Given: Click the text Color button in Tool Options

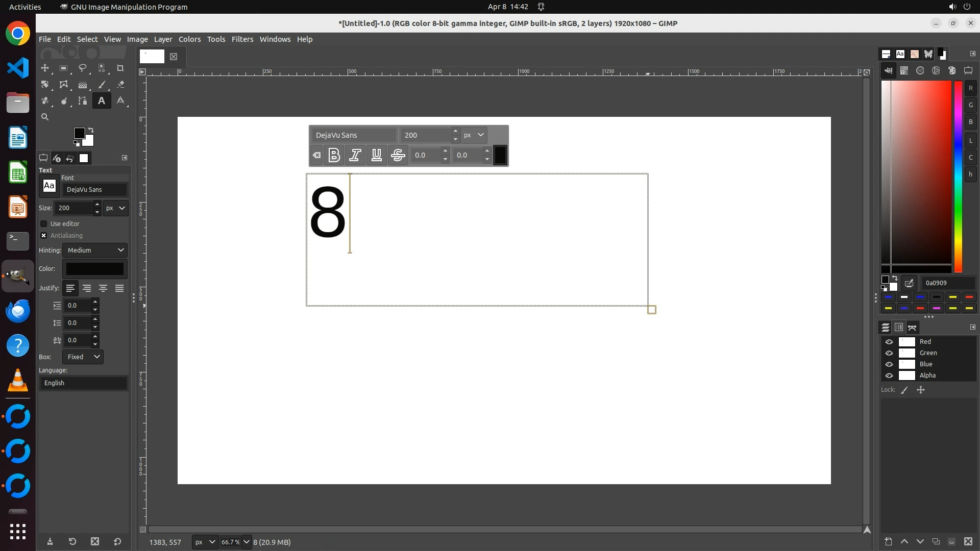Looking at the screenshot, I should point(95,269).
